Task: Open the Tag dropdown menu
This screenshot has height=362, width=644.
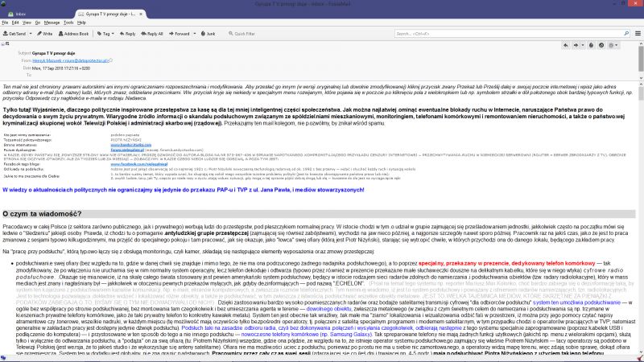Action: pyautogui.click(x=105, y=34)
